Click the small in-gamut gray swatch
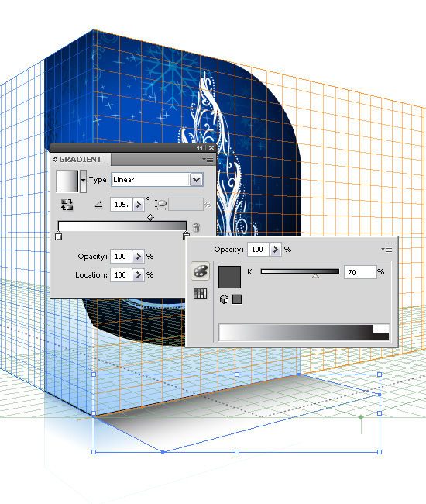 (x=237, y=299)
